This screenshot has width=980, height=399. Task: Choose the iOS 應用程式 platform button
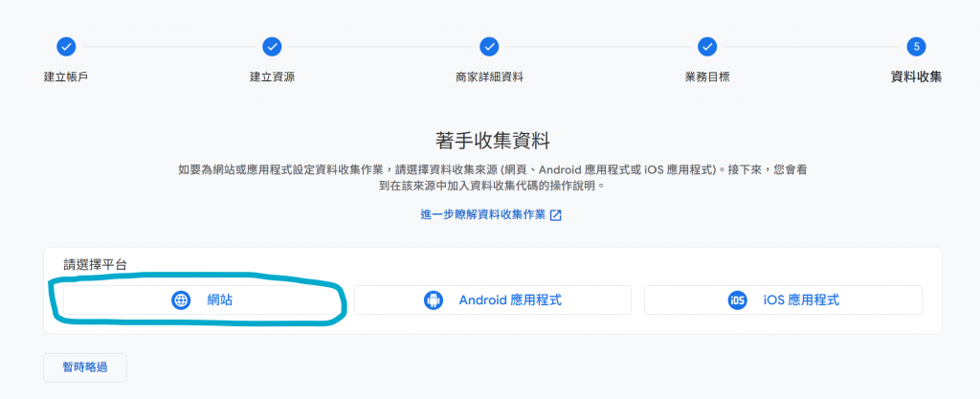(x=783, y=300)
